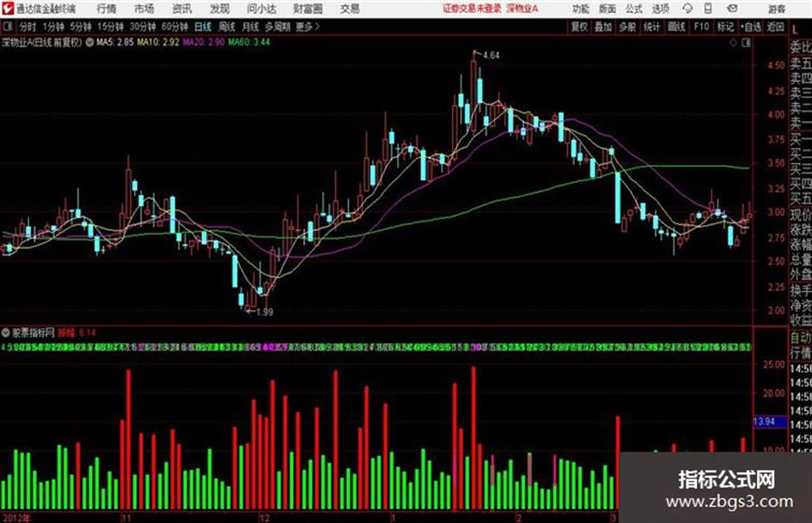Open the 复权 adjustment dropdown
This screenshot has width=812, height=523.
pyautogui.click(x=578, y=27)
